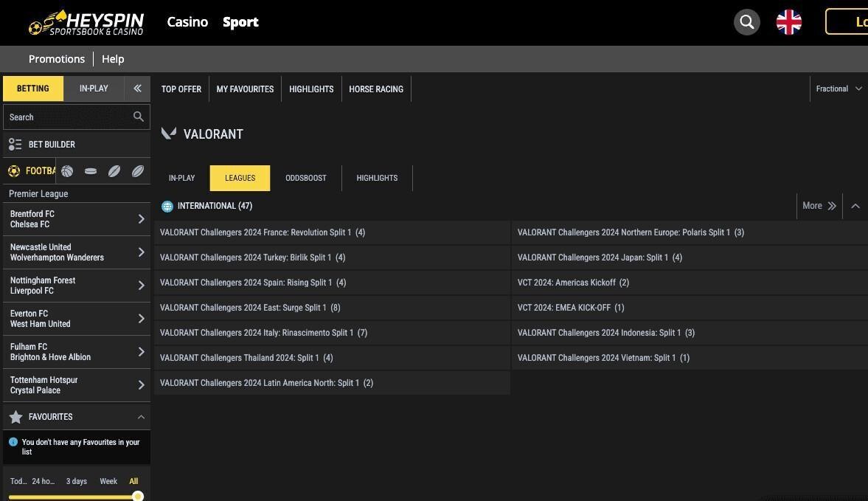Open the UK flag language selector

pyautogui.click(x=789, y=22)
